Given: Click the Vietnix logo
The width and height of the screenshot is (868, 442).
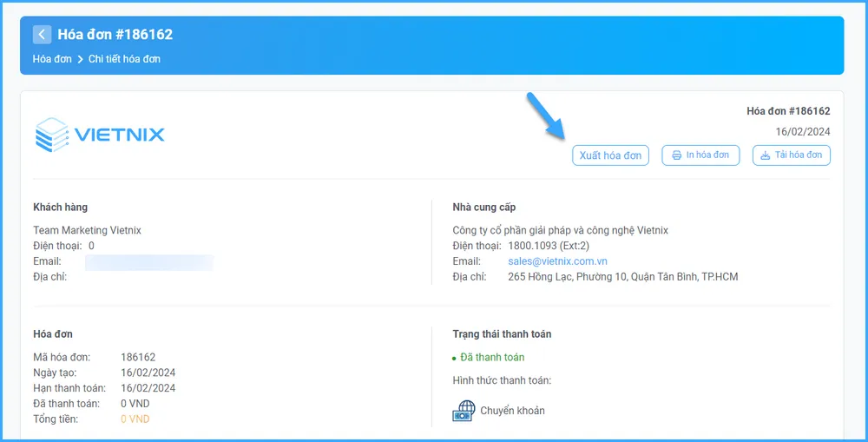Looking at the screenshot, I should pos(100,135).
